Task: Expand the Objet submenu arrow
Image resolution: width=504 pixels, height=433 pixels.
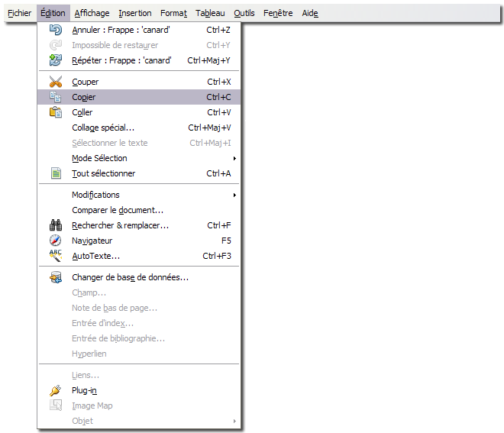Action: [234, 421]
